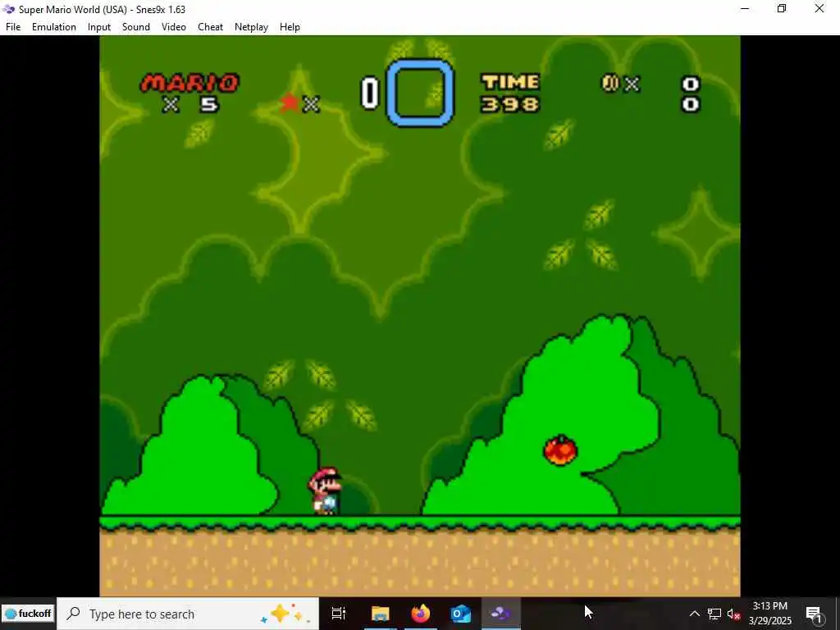
Task: Restore down the Snes9x window
Action: 782,8
